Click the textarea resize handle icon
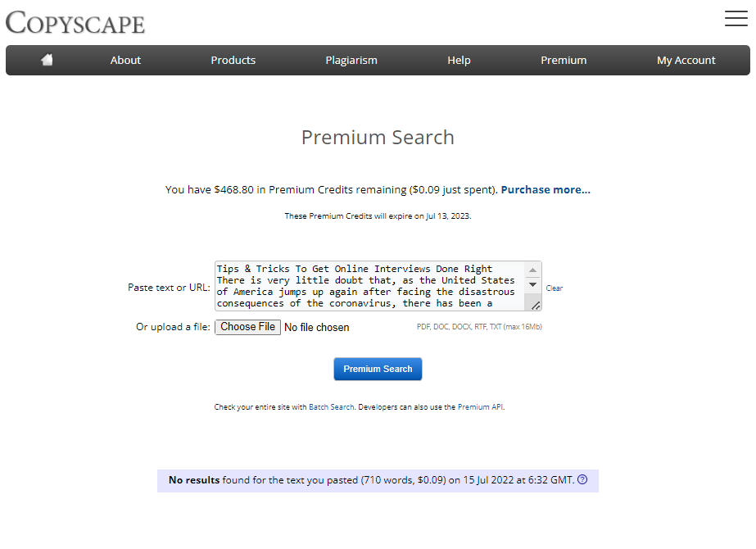This screenshot has height=549, width=756. [x=535, y=306]
